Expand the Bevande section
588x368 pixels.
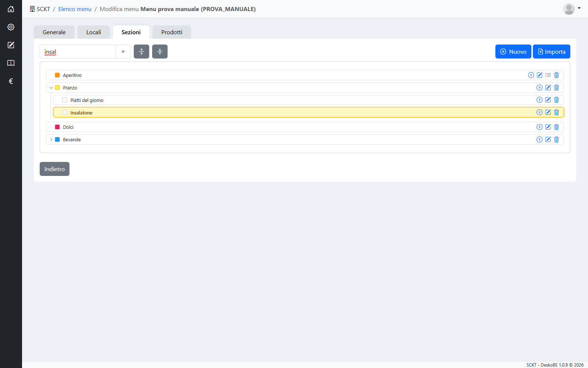click(51, 139)
